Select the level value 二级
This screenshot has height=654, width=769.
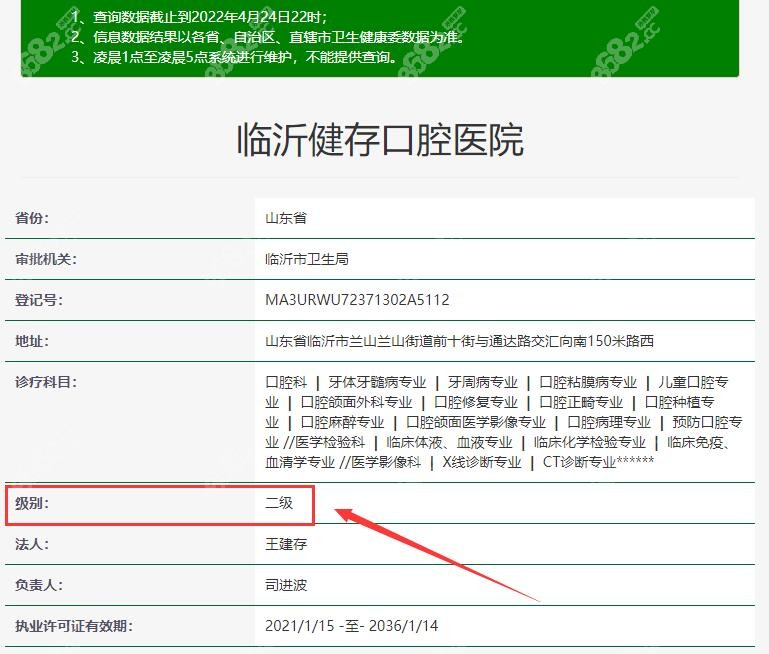coord(279,503)
